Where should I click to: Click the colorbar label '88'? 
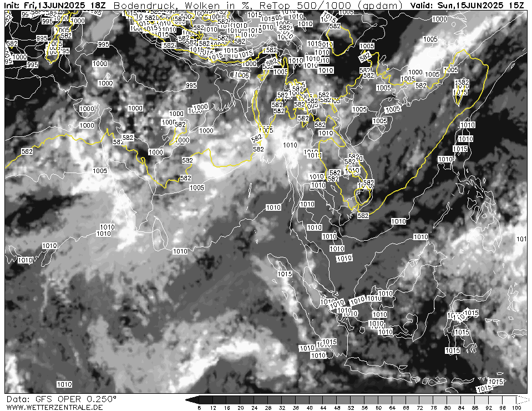475,408
